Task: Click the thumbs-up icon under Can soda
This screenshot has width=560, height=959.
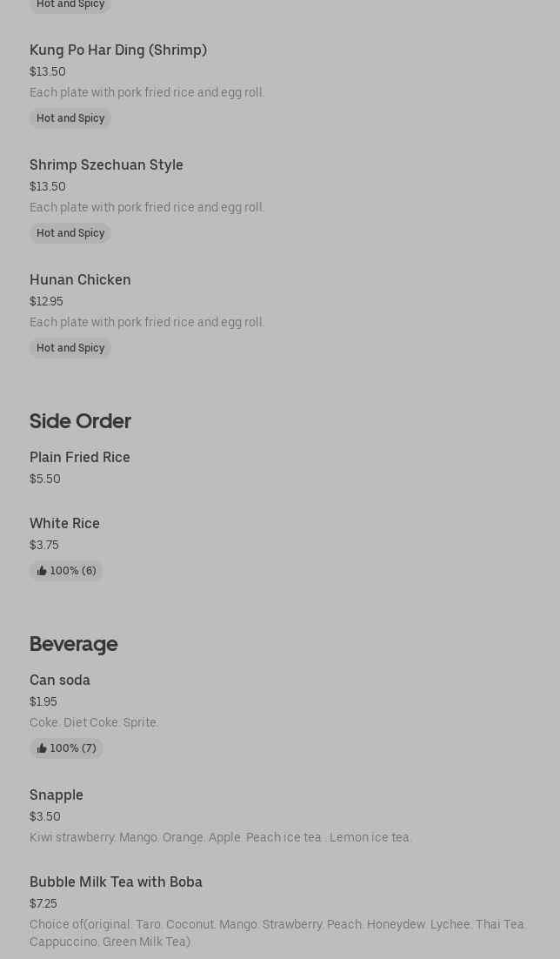Action: [42, 748]
